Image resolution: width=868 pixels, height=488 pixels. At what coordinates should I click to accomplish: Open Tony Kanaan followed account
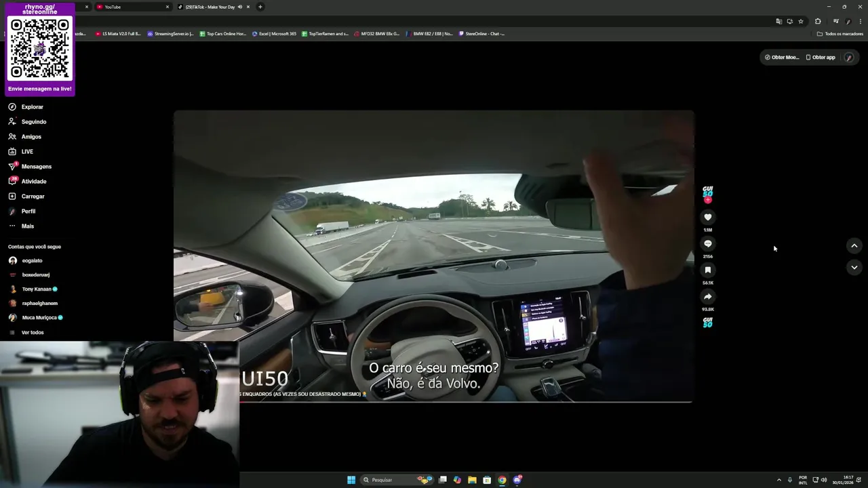[x=33, y=289]
